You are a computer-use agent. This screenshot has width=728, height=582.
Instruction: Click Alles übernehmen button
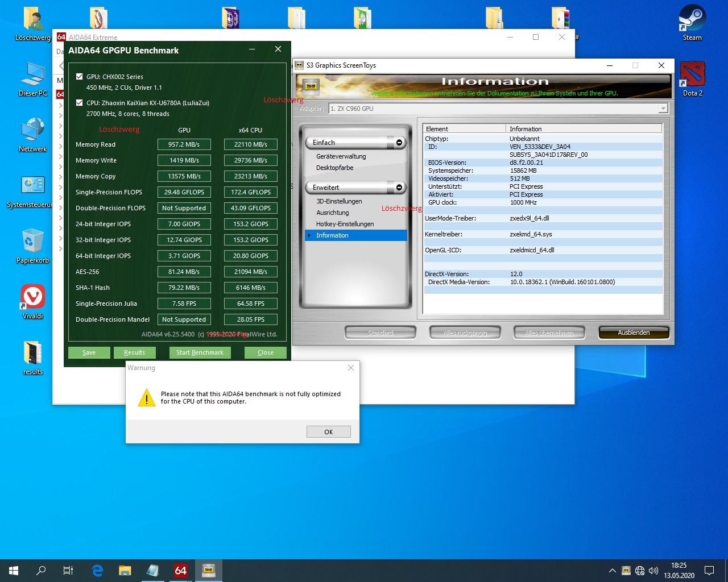click(x=549, y=332)
